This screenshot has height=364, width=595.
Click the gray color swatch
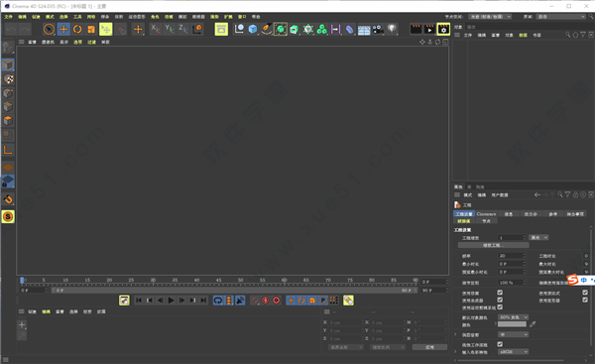coord(512,324)
